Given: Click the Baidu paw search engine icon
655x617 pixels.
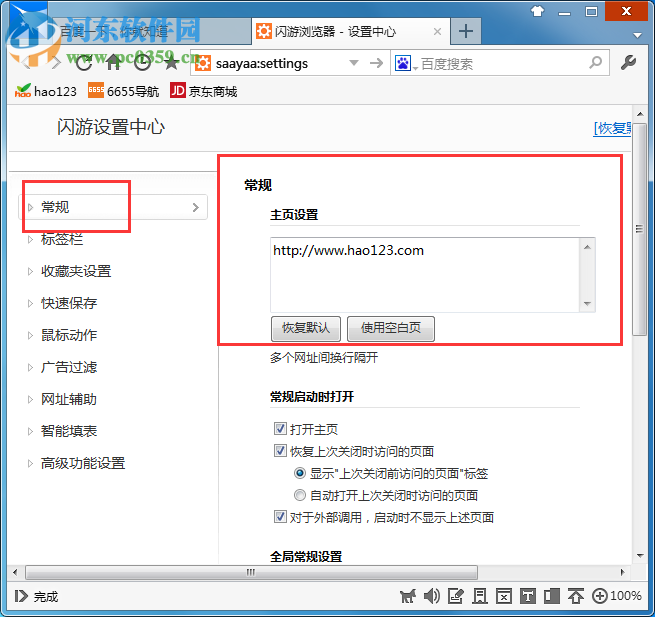Looking at the screenshot, I should (403, 63).
